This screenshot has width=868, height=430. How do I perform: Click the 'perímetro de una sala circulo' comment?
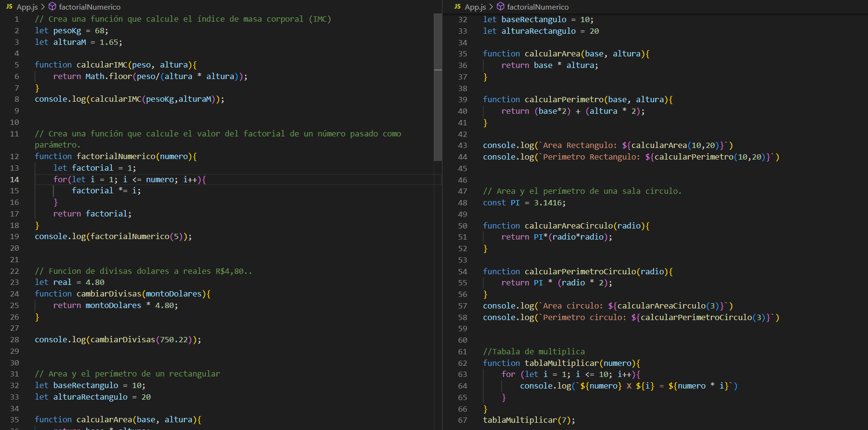[x=583, y=191]
